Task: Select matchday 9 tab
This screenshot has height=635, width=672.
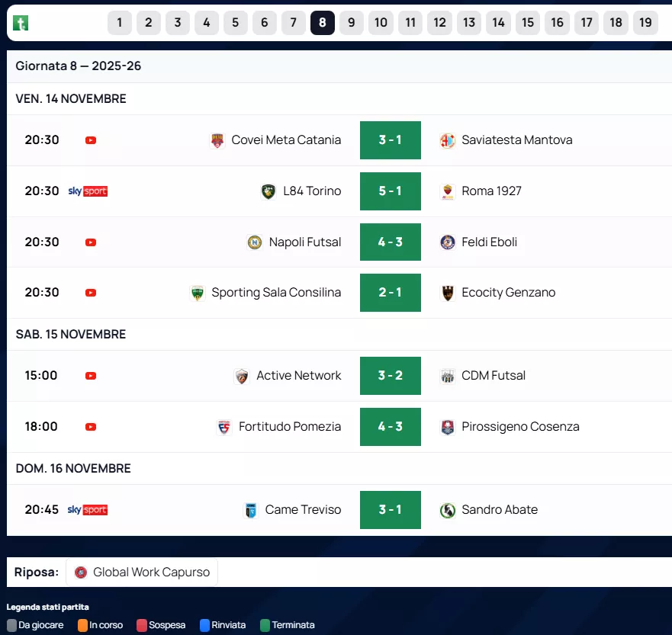Action: [x=352, y=23]
